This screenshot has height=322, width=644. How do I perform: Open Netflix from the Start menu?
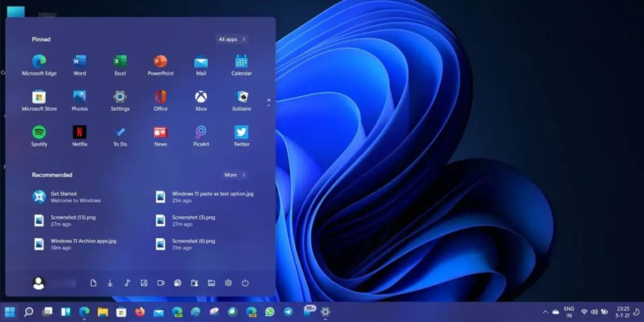point(79,131)
